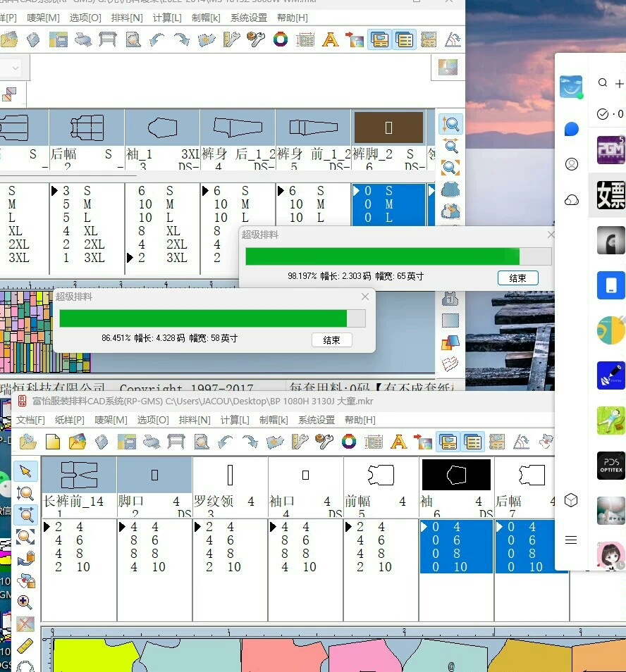Open the 计算[L] menu in upper window
The image size is (626, 672).
pos(166,18)
